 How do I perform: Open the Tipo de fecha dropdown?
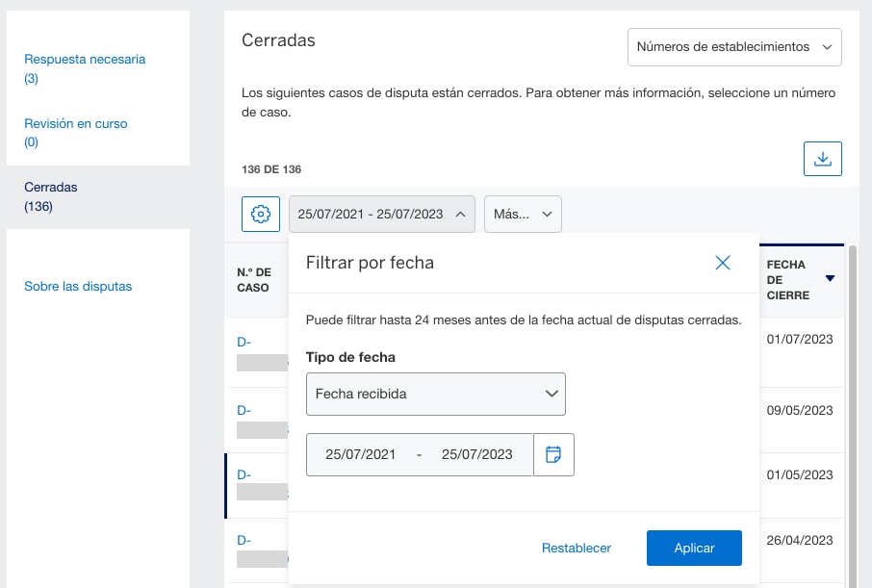coord(435,394)
